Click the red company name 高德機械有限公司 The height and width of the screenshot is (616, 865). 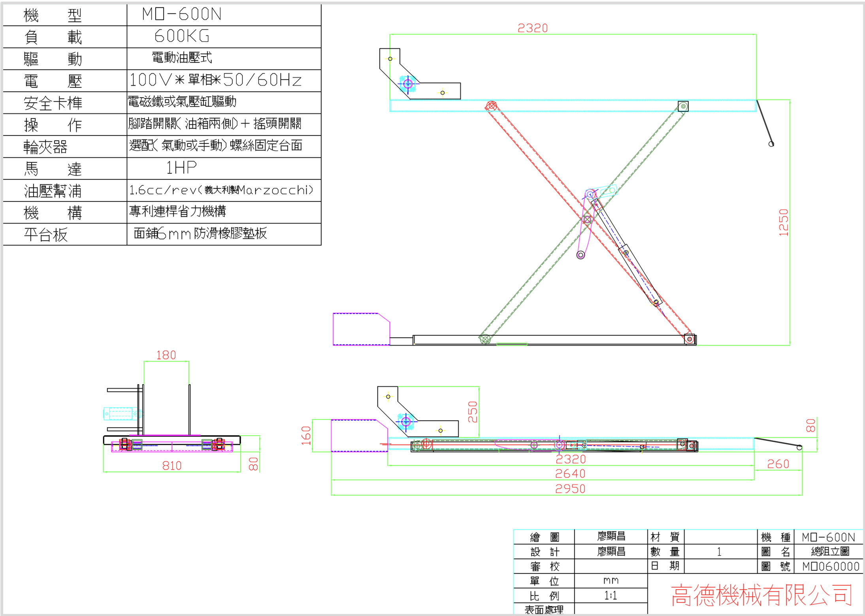click(x=761, y=595)
